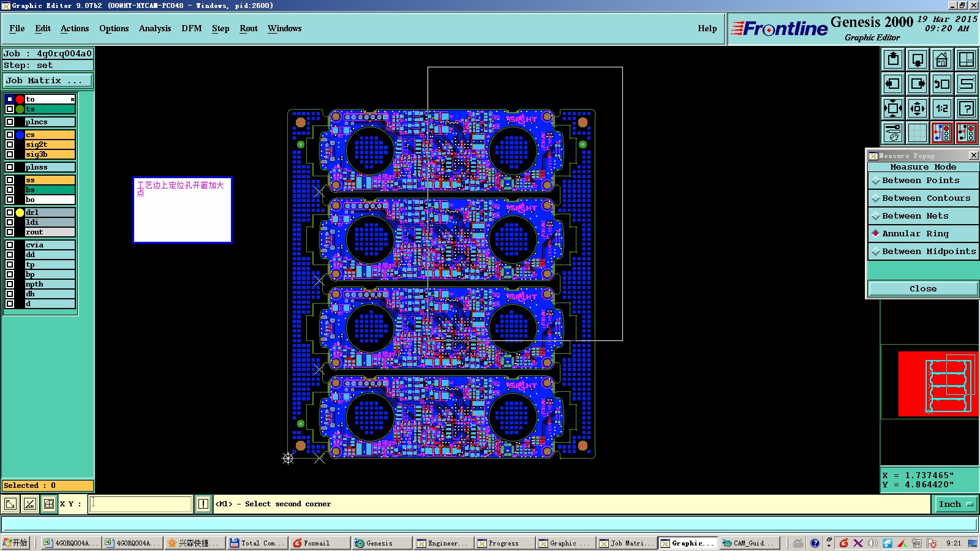Click the angle snap icon near XY
This screenshot has width=980, height=551.
(x=29, y=504)
